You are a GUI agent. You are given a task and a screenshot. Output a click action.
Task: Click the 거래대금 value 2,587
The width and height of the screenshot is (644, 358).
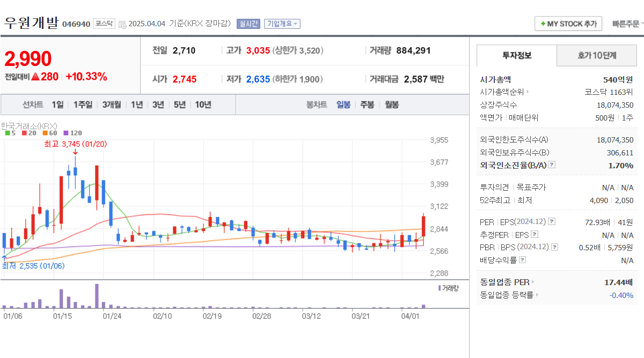click(416, 79)
